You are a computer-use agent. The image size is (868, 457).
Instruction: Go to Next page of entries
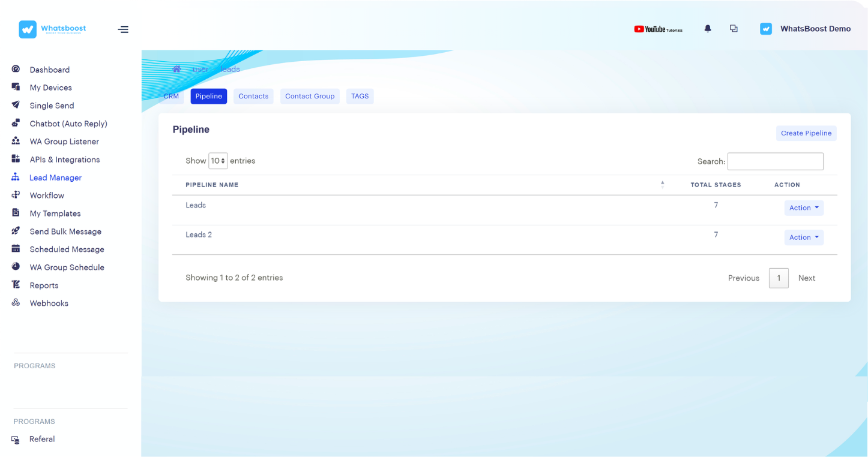pyautogui.click(x=806, y=278)
